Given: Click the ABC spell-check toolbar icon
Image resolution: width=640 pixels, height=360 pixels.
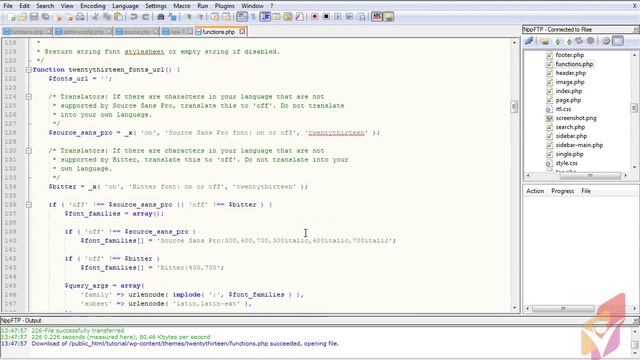Looking at the screenshot, I should point(376,17).
